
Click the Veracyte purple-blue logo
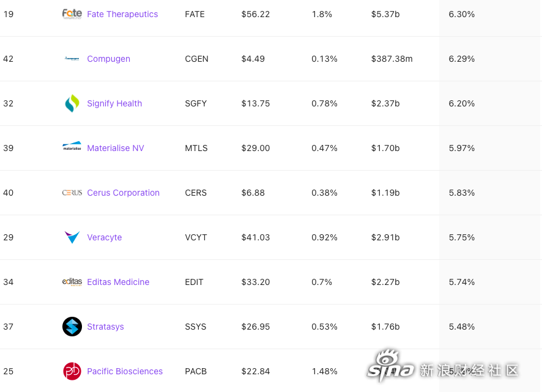pyautogui.click(x=72, y=237)
